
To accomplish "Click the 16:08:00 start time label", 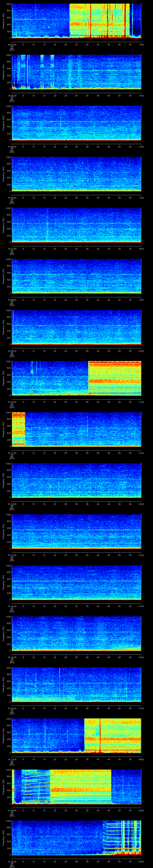I will [x=12, y=300].
